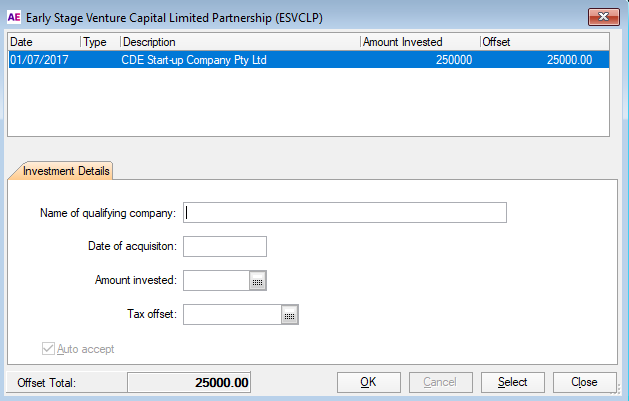Toggle the Auto accept checkbox
The height and width of the screenshot is (401, 629).
pos(48,349)
